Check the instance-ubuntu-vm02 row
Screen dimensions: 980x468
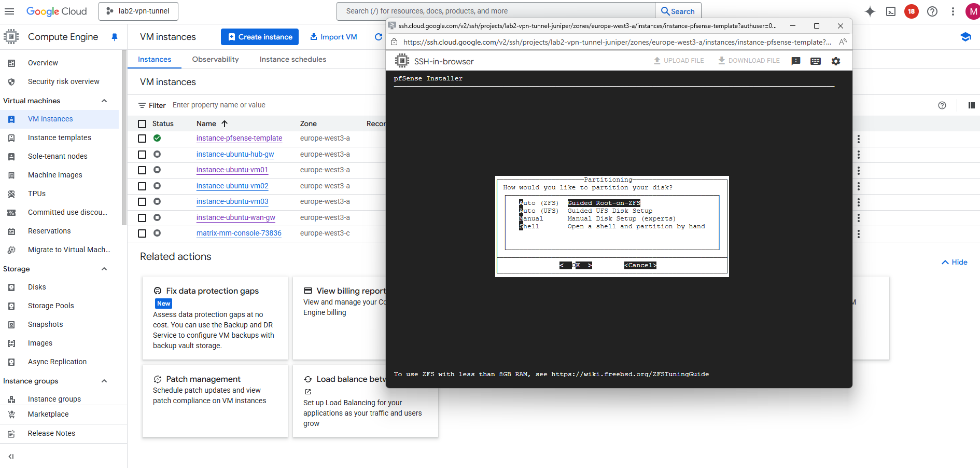[142, 186]
